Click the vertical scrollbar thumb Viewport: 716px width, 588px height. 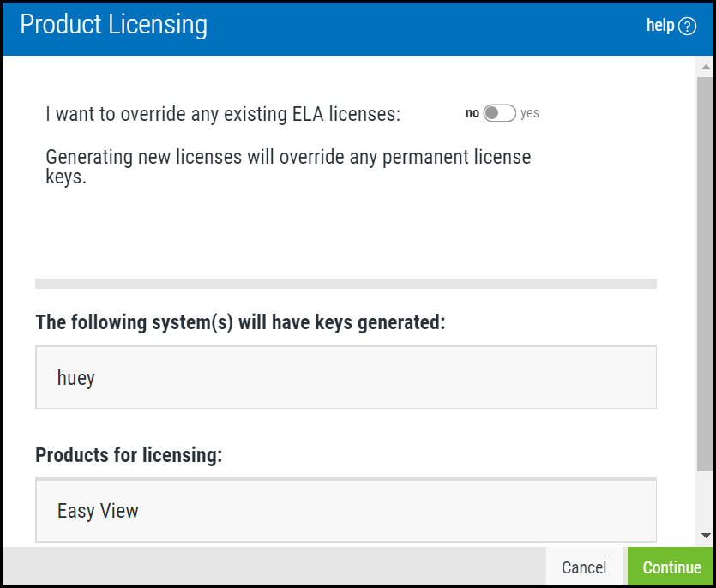(x=706, y=274)
